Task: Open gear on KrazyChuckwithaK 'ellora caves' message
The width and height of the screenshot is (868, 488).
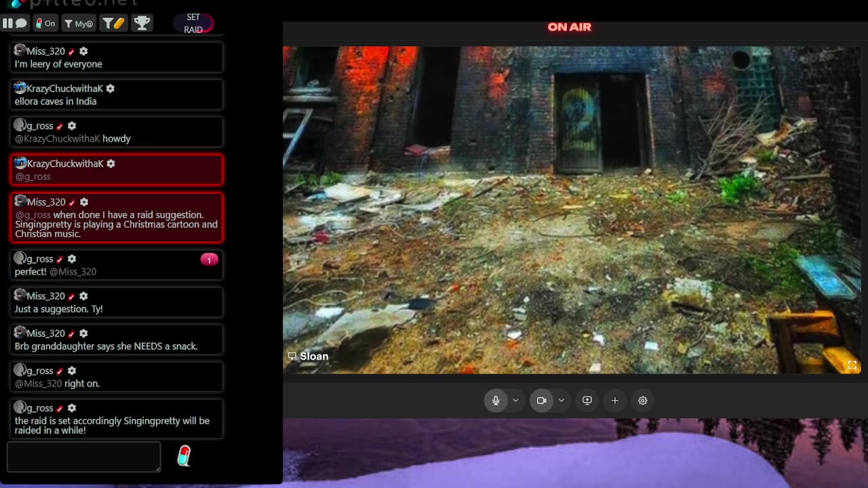Action: point(110,88)
